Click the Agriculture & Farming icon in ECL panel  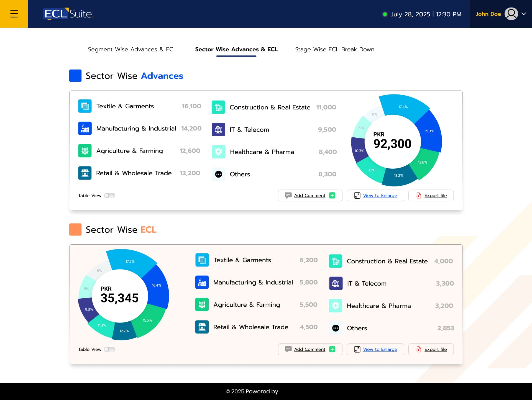coord(202,305)
